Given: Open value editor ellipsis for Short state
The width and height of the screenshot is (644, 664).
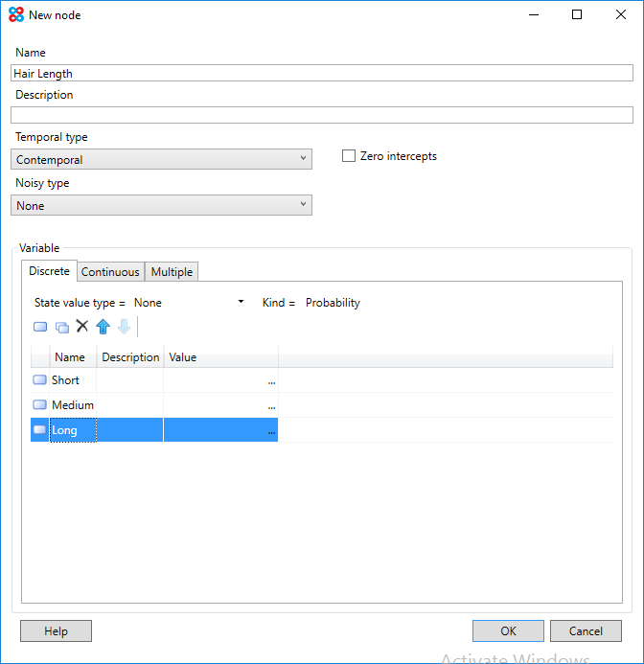Looking at the screenshot, I should tap(271, 381).
